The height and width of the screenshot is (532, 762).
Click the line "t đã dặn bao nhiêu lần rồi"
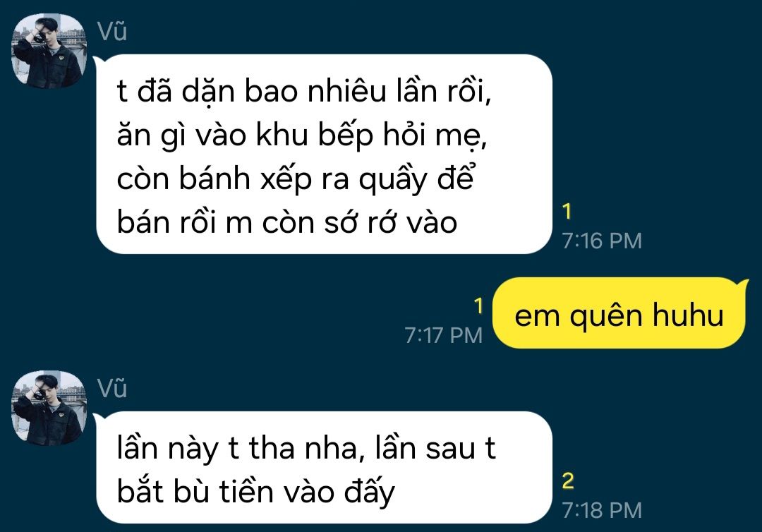(x=304, y=91)
